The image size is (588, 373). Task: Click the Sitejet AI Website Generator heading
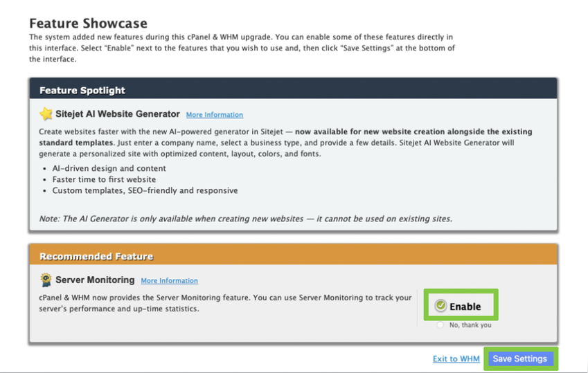pyautogui.click(x=117, y=114)
